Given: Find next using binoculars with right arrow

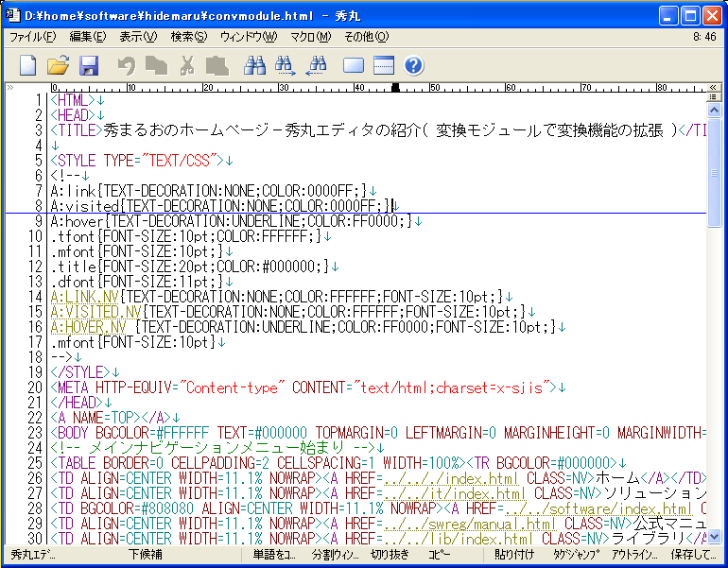Looking at the screenshot, I should click(286, 66).
